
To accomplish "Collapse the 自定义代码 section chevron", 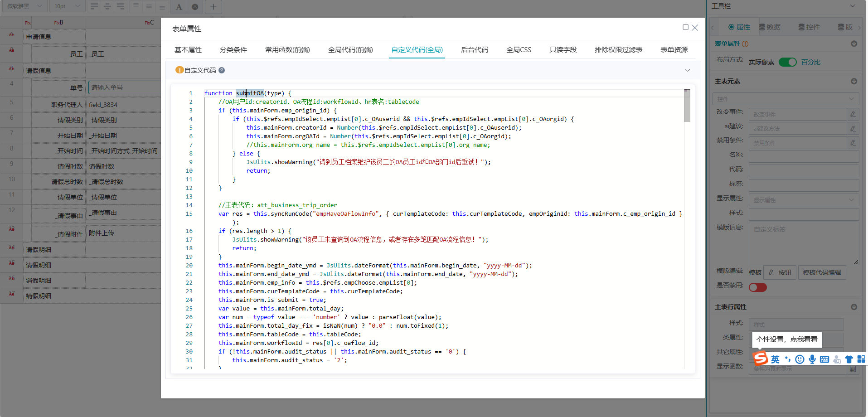I will tap(688, 70).
